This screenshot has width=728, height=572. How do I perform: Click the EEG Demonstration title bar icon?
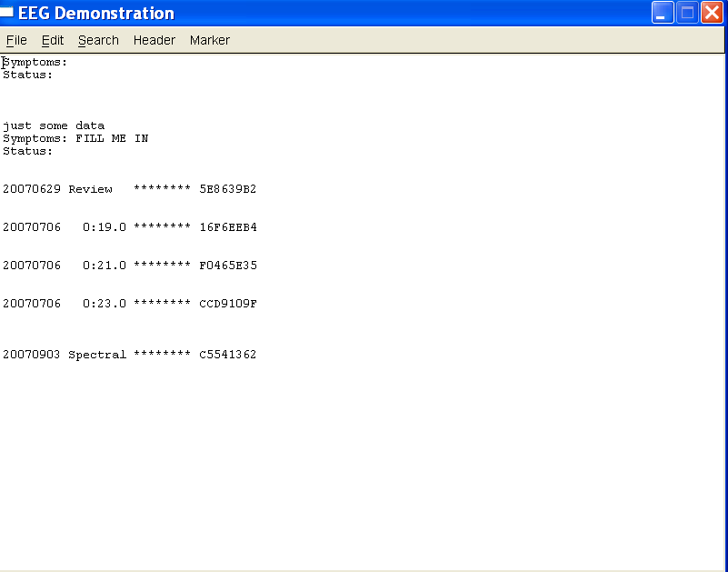click(x=7, y=13)
